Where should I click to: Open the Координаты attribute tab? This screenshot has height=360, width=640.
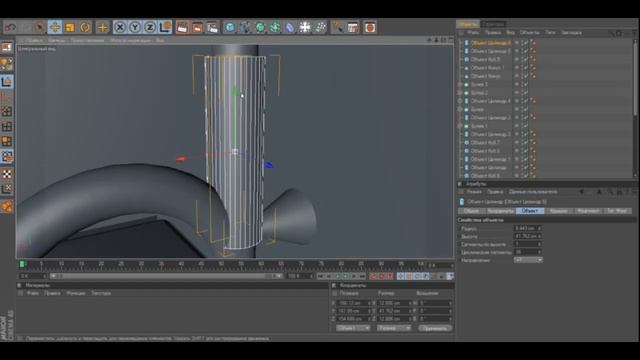coord(500,211)
